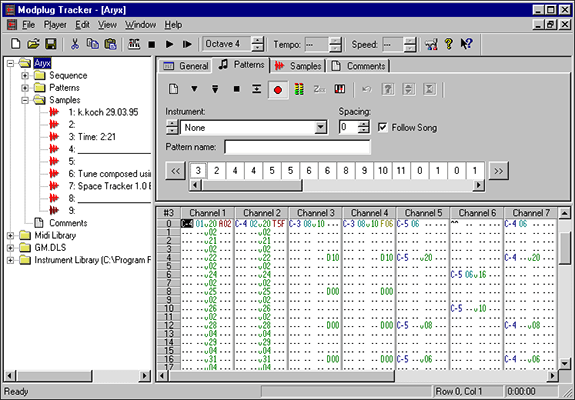Open the Player menu

[55, 25]
